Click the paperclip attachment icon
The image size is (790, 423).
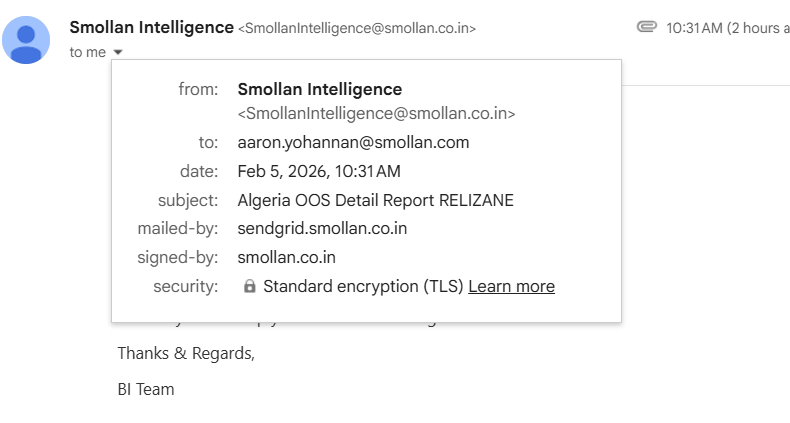(646, 28)
